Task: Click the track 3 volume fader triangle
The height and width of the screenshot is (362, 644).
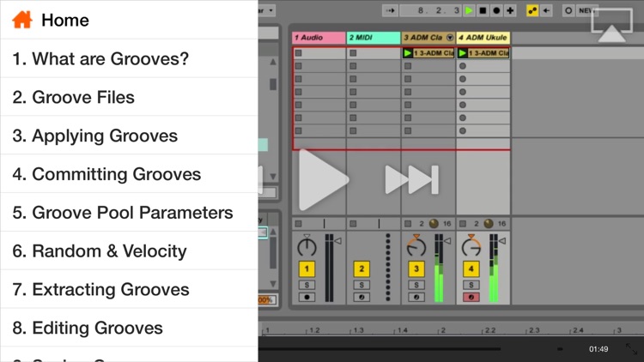Action: coord(447,241)
